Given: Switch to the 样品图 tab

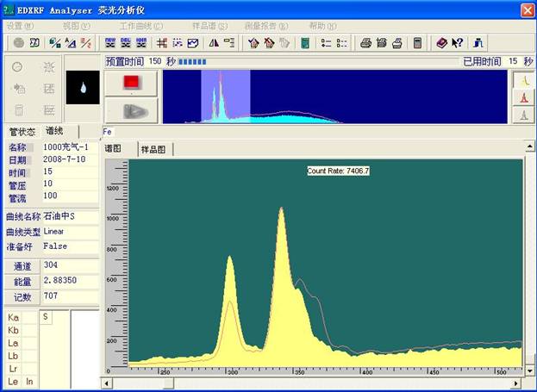Looking at the screenshot, I should [x=153, y=149].
